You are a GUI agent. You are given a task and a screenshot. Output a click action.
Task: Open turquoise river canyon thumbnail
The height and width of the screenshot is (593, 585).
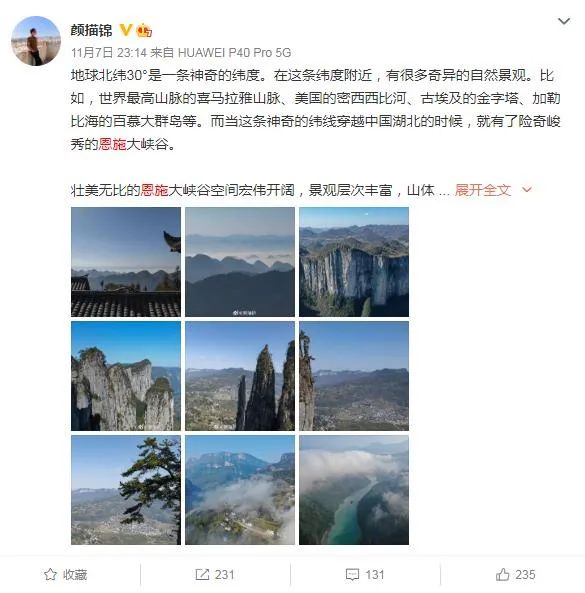pyautogui.click(x=354, y=490)
